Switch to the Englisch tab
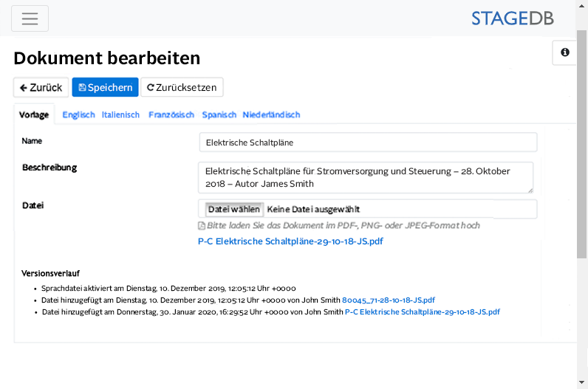 [x=78, y=114]
